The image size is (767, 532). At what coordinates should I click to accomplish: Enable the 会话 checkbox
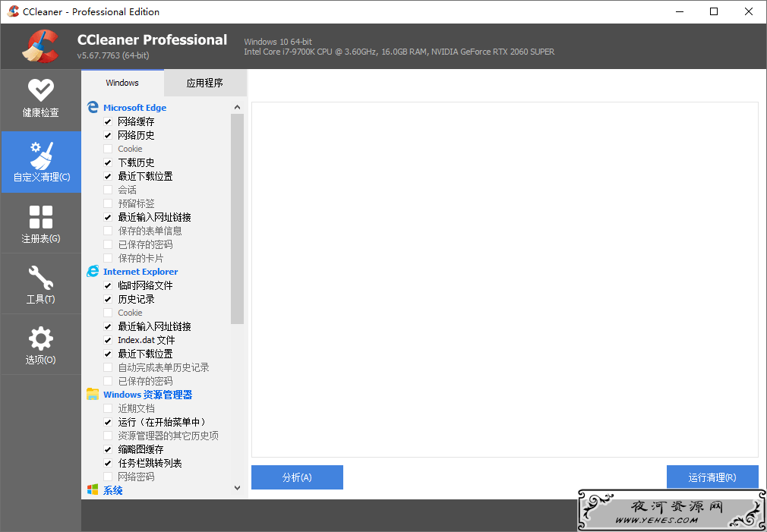[108, 190]
